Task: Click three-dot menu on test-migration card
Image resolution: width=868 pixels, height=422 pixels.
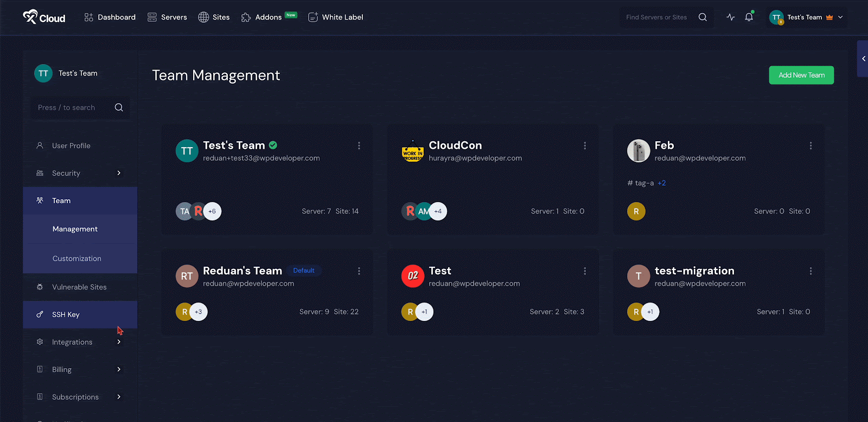Action: (810, 271)
